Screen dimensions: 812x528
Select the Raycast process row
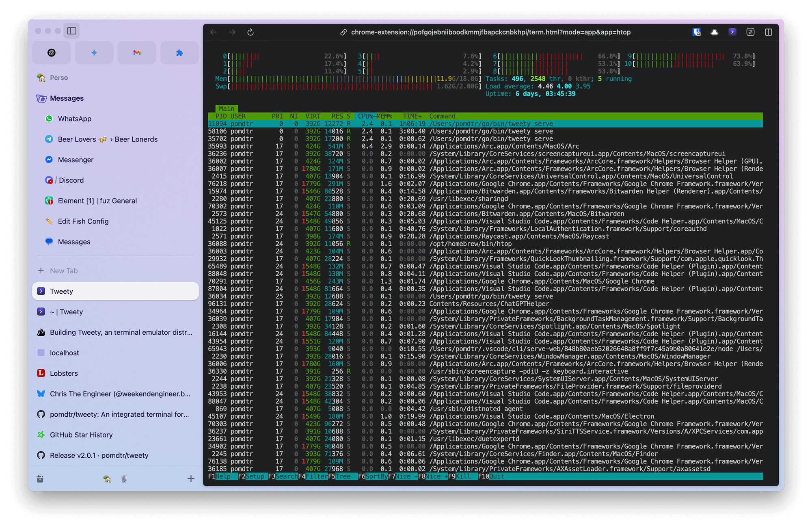click(485, 236)
